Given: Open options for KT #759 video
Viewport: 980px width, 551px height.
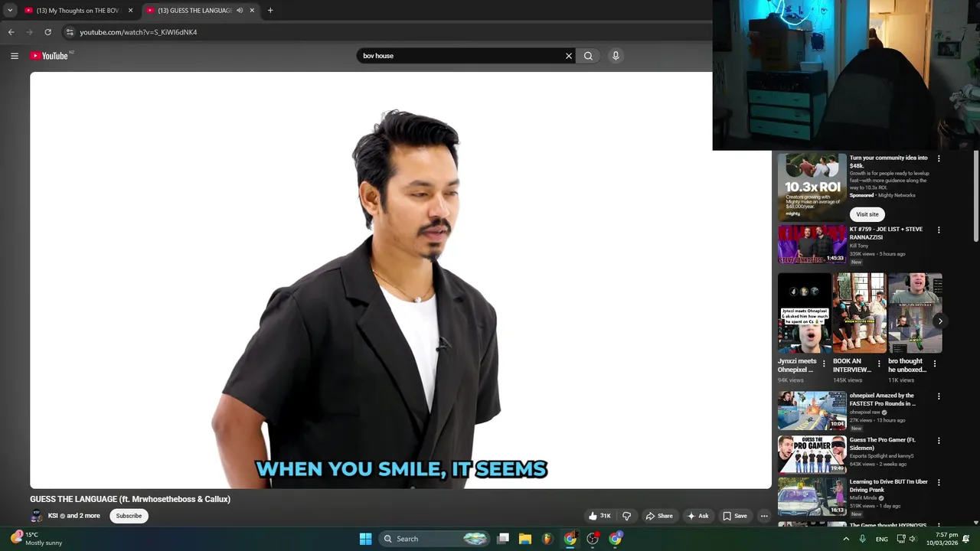Looking at the screenshot, I should click(939, 230).
